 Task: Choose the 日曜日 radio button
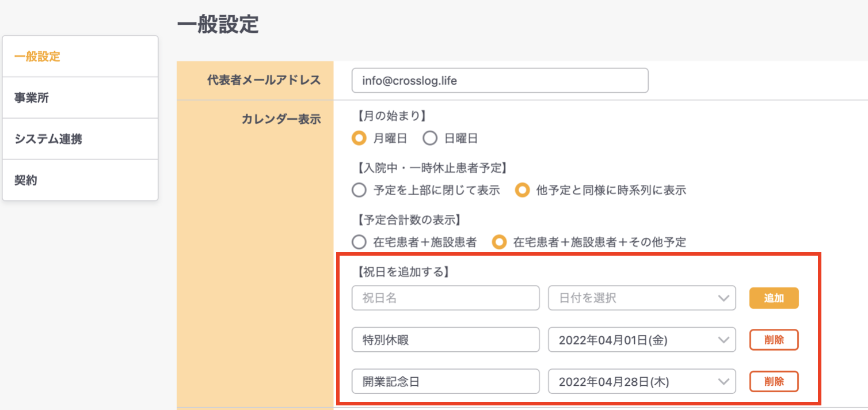430,138
